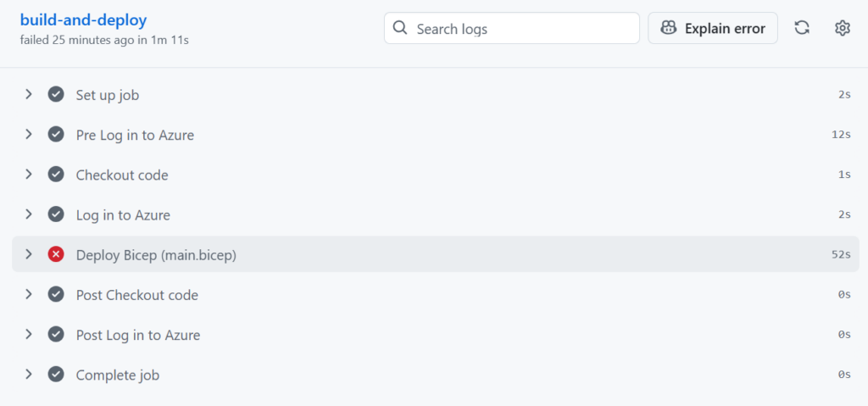
Task: Open the log settings gear menu
Action: coord(842,28)
